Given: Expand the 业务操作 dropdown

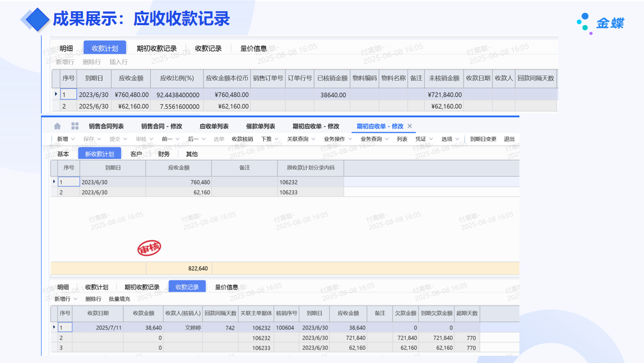Looking at the screenshot, I should click(337, 139).
